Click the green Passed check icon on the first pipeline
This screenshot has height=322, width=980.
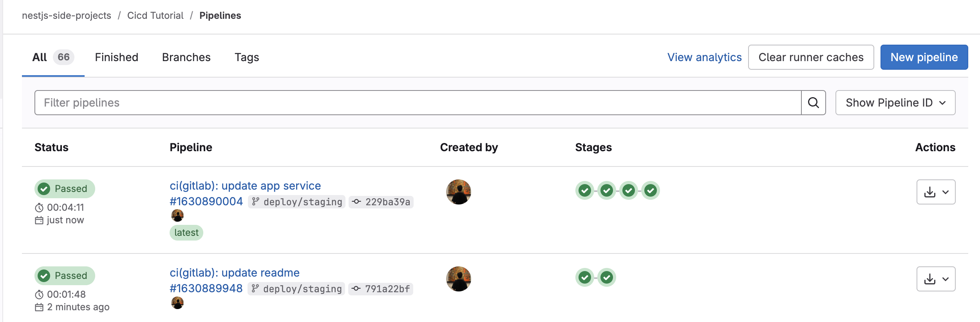point(45,188)
